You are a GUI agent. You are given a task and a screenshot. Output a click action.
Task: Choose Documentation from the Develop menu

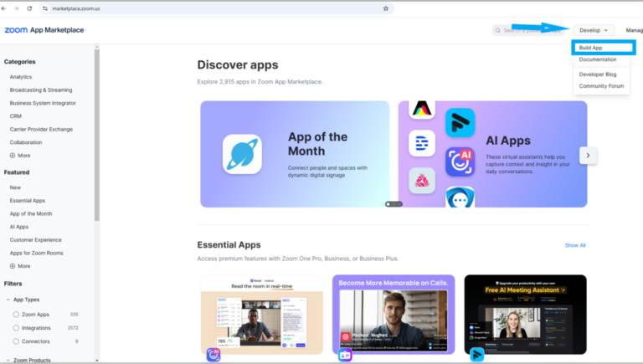[x=598, y=59]
